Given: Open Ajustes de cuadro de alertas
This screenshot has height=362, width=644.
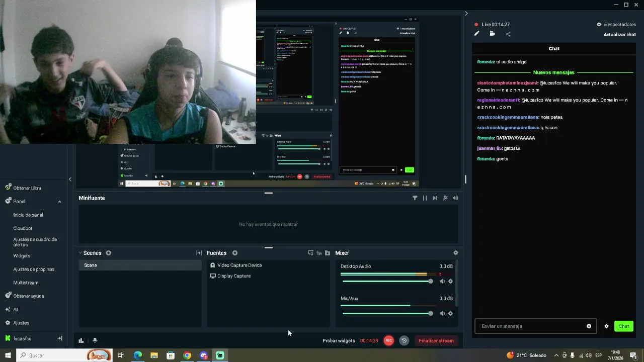Looking at the screenshot, I should coord(35,242).
